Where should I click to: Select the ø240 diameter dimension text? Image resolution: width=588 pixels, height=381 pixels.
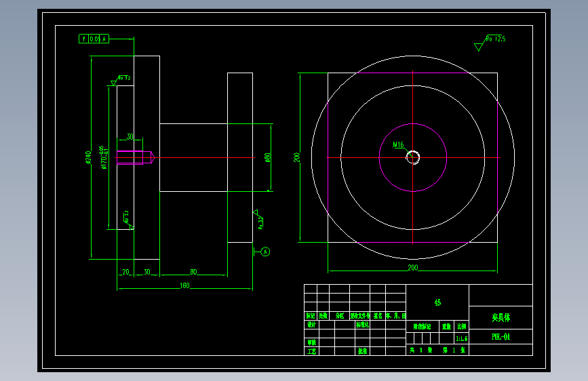[x=88, y=157]
